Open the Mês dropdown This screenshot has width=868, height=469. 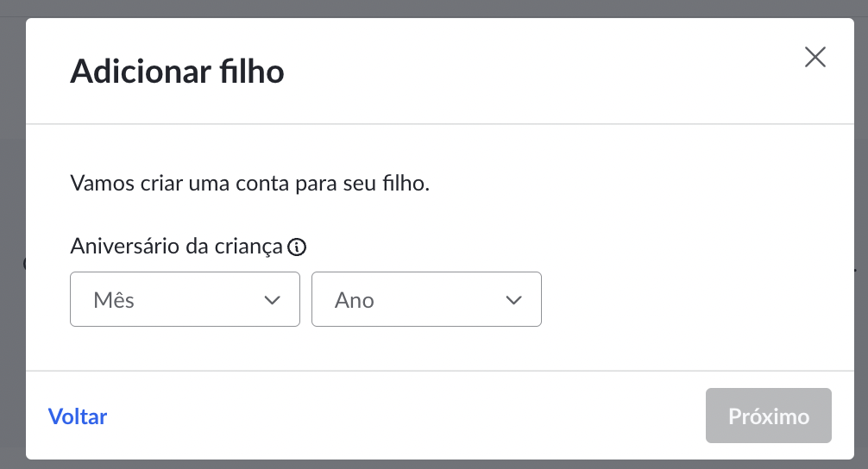(x=185, y=299)
